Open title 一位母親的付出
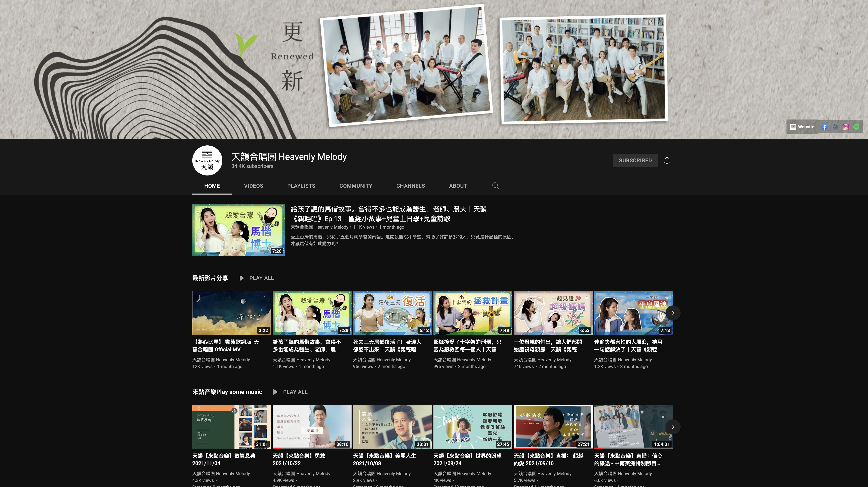The width and height of the screenshot is (868, 487). pyautogui.click(x=548, y=346)
